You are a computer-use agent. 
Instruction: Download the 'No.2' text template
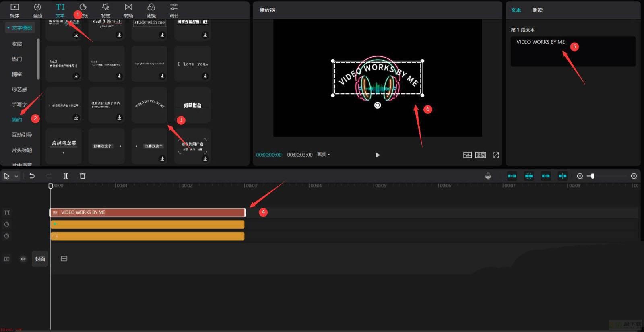pyautogui.click(x=76, y=76)
